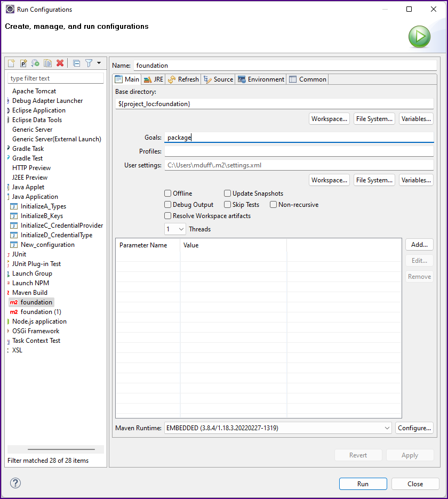Click the Export launch configuration icon
This screenshot has width=448, height=499.
[35, 63]
